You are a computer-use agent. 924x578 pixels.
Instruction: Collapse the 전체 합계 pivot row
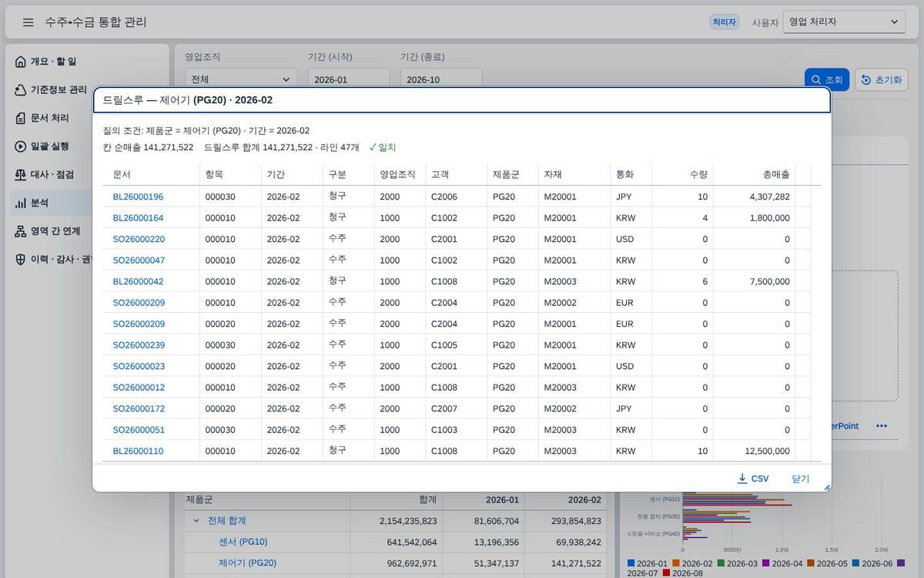[196, 521]
